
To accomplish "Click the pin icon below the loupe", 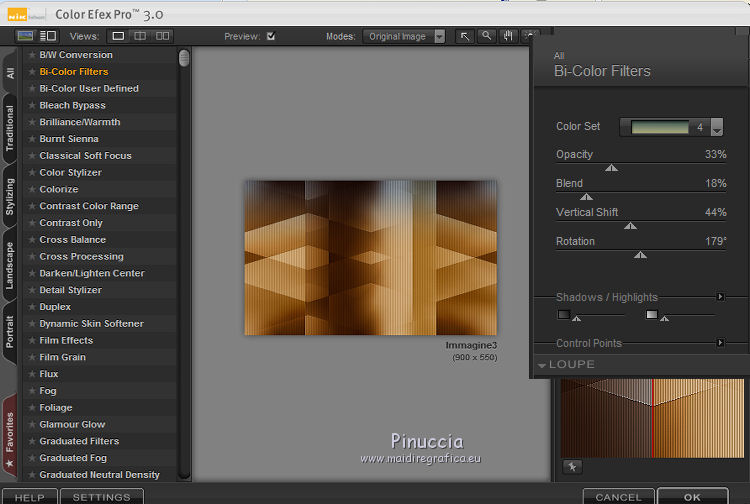I will point(573,466).
